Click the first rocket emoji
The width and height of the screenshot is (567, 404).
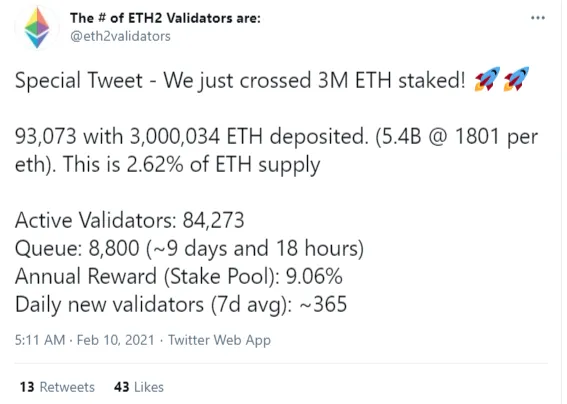[x=487, y=79]
